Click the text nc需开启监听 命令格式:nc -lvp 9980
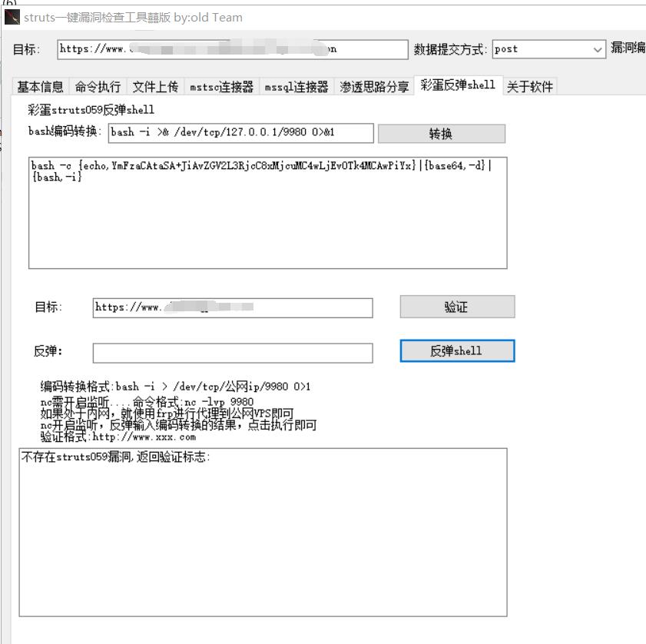Image resolution: width=646 pixels, height=644 pixels. pos(147,401)
